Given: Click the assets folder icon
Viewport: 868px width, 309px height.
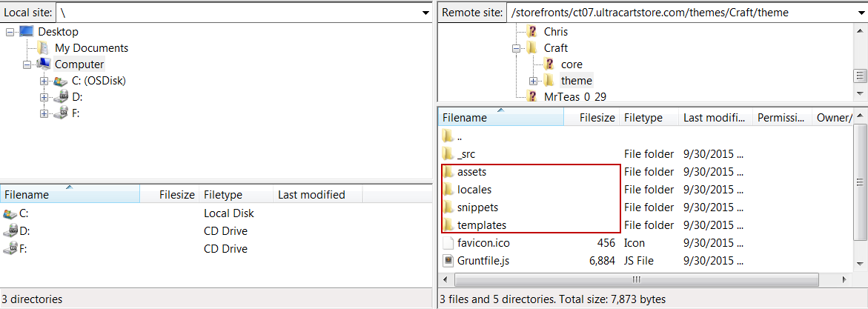Looking at the screenshot, I should click(448, 172).
